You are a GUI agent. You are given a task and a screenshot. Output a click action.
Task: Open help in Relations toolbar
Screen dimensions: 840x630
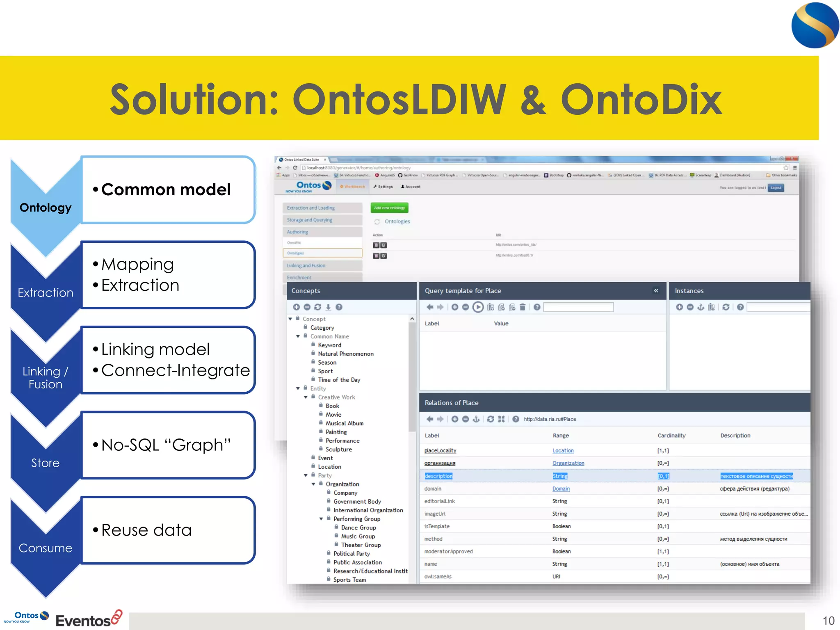(x=516, y=419)
